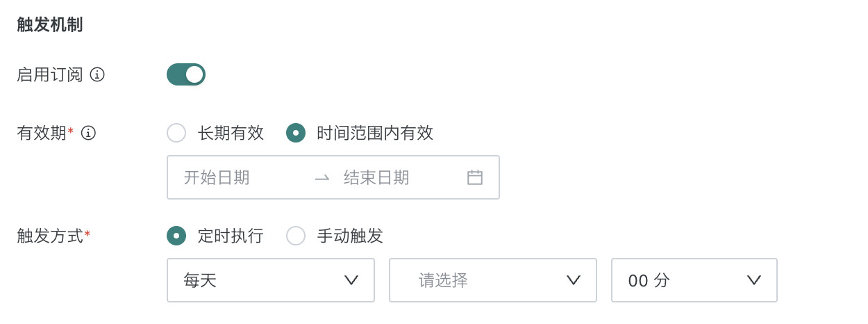The width and height of the screenshot is (868, 324).
Task: Open the calendar icon in date range
Action: pos(475,177)
